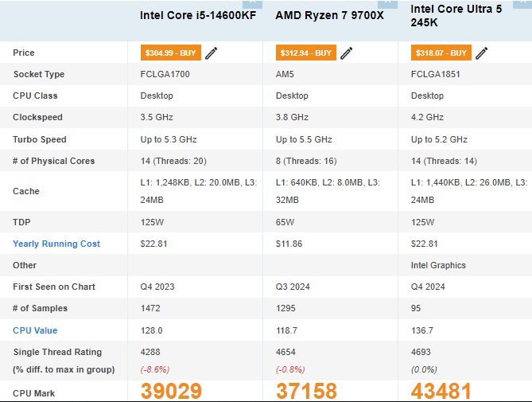Open the CPU Value link
The height and width of the screenshot is (402, 532).
pos(35,330)
